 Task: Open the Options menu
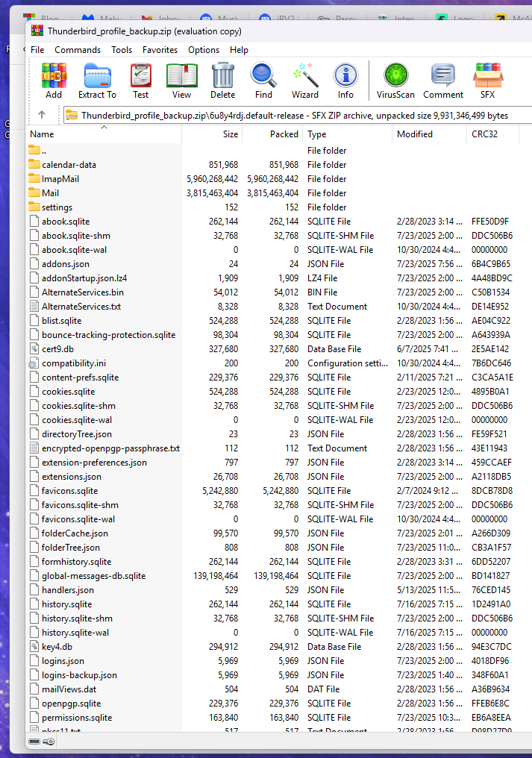(204, 50)
